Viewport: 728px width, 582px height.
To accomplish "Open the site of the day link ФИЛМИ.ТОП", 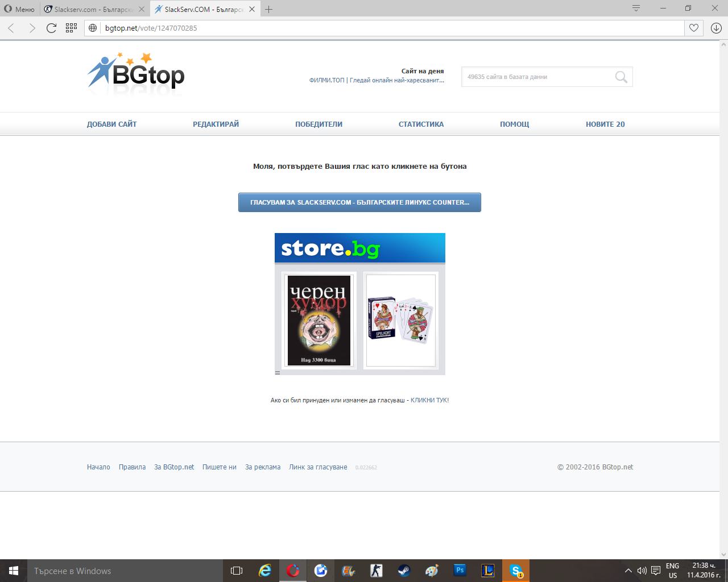I will (377, 80).
